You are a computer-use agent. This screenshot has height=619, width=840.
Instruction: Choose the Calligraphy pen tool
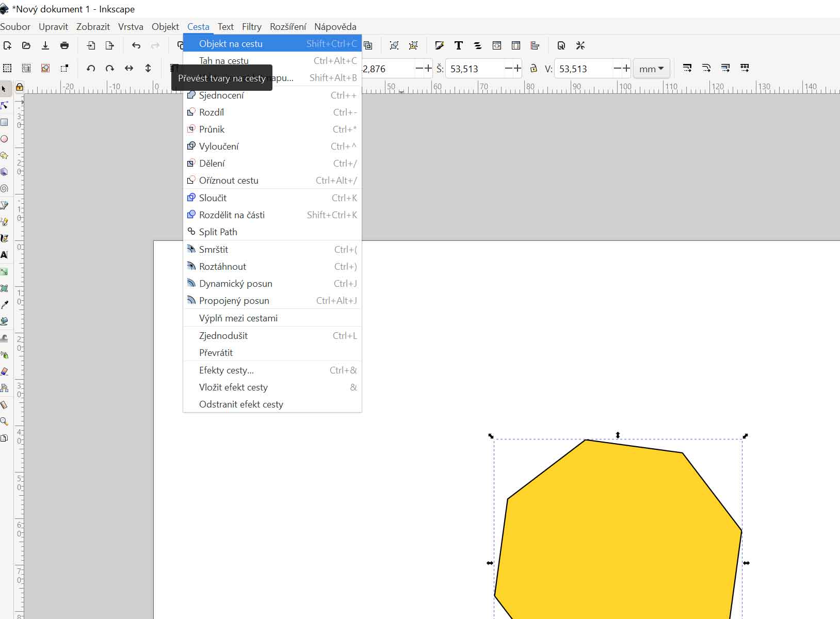5,238
